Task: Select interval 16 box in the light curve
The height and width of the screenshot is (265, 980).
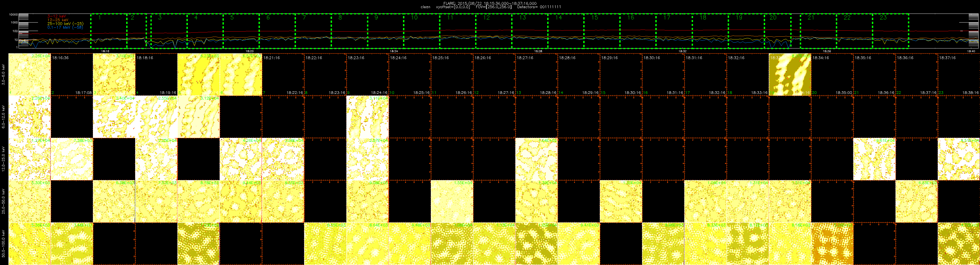Action: click(x=638, y=31)
